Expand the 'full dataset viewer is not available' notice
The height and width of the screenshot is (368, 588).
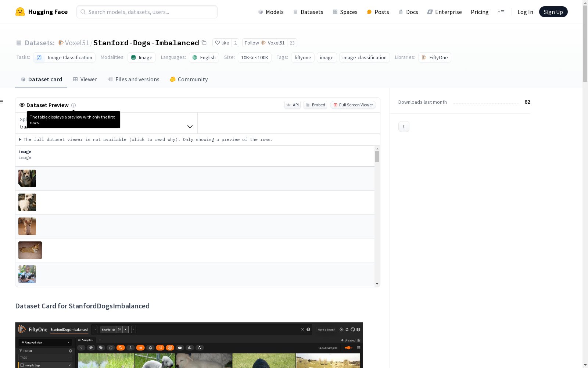click(x=146, y=139)
